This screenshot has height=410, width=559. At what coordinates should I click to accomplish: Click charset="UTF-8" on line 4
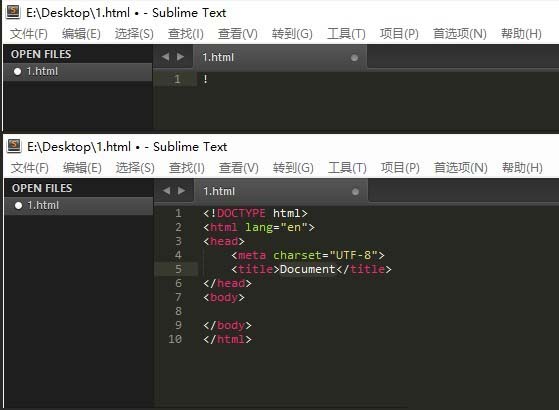coord(325,255)
